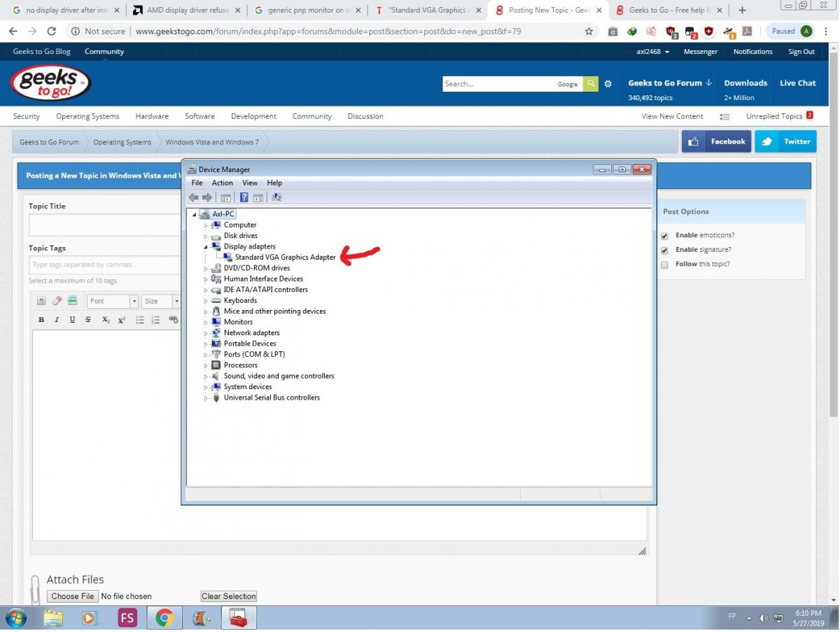
Task: Click the Back arrow in Device Manager toolbar
Action: [x=193, y=197]
